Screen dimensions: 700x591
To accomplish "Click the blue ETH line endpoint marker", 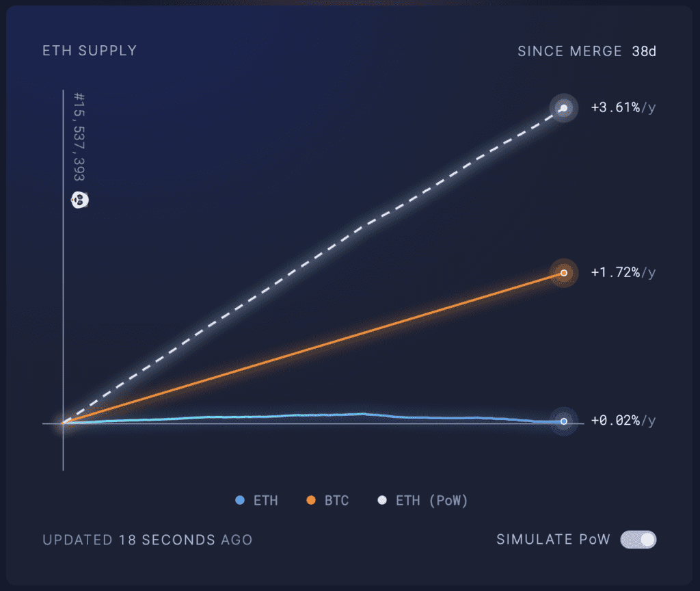I will click(x=564, y=421).
